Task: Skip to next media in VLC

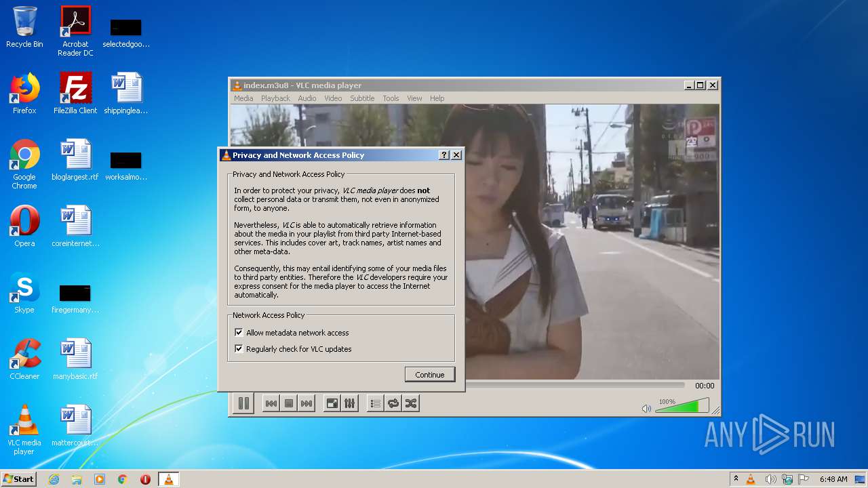Action: (x=307, y=403)
